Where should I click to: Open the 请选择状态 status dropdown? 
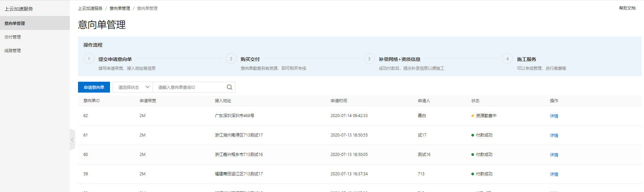click(x=133, y=87)
